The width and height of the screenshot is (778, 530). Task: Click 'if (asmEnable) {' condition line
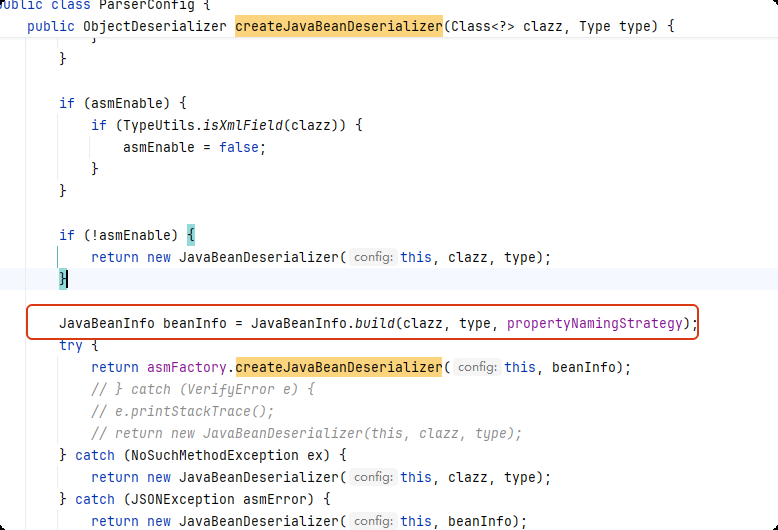click(x=123, y=103)
